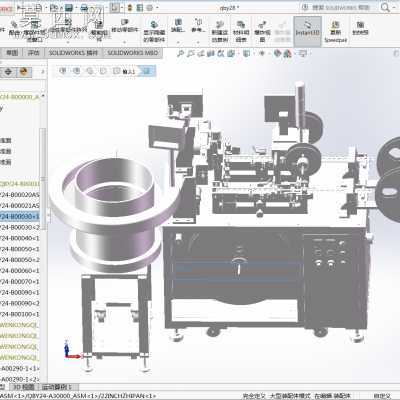Open the SOLIDWORKS 插件 ribbon tab

tap(73, 53)
